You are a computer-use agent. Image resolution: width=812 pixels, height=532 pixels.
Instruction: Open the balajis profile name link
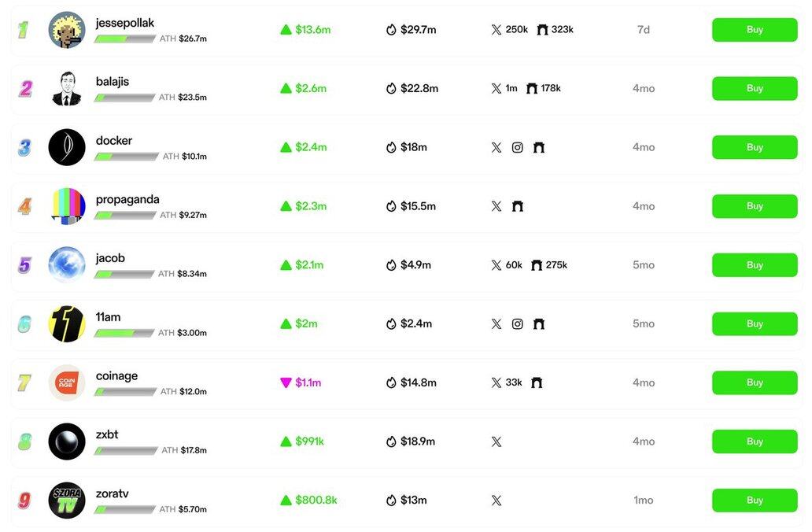click(x=113, y=82)
